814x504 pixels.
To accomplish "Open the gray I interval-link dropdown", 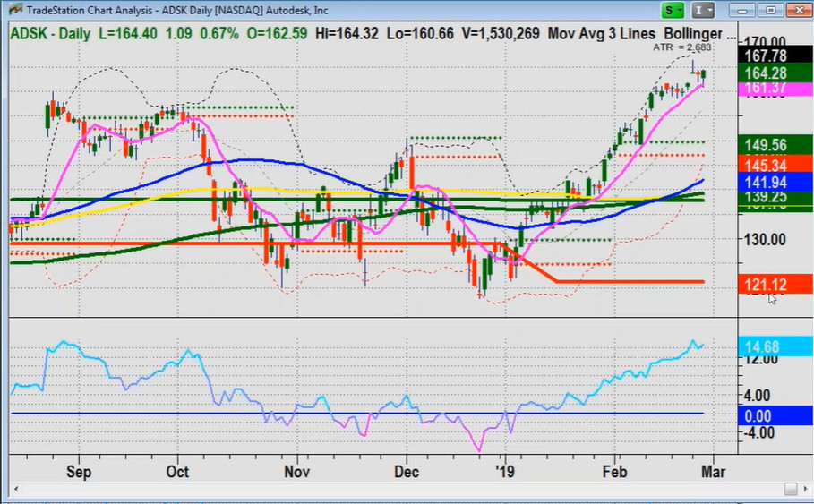I will tap(704, 10).
